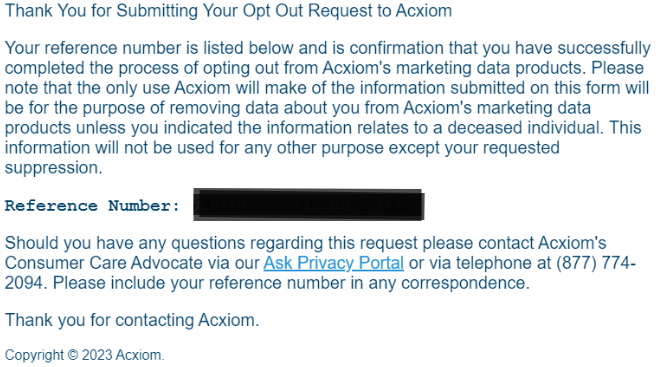This screenshot has width=671, height=367.
Task: Open the Ask Privacy Portal link
Action: click(x=333, y=263)
